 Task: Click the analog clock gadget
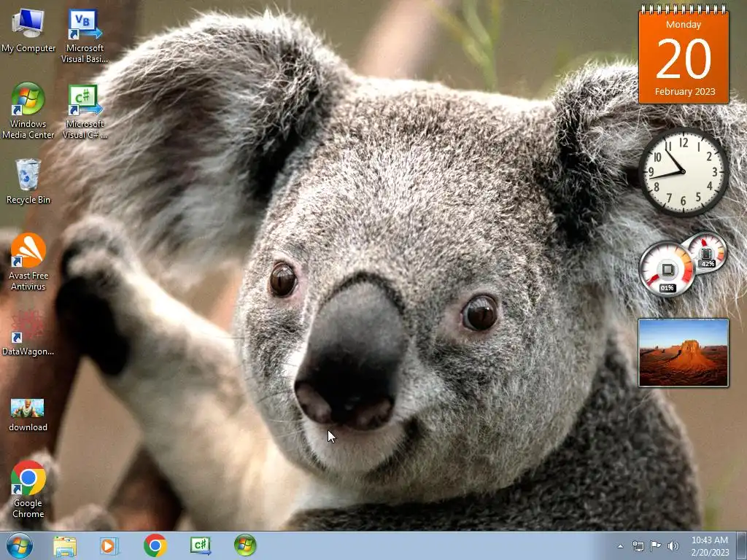tap(684, 172)
